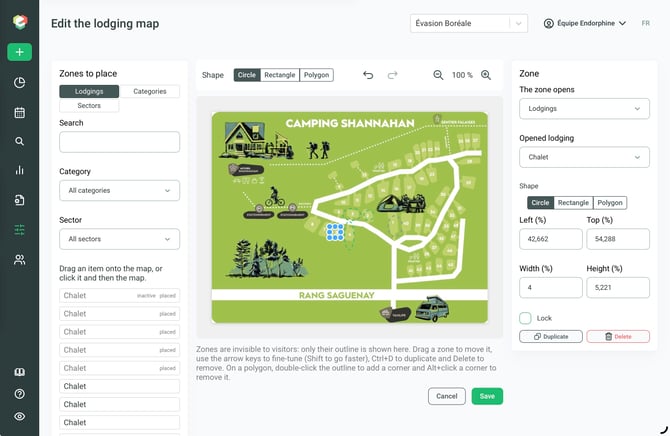
Task: Open the settings sliders icon in sidebar
Action: (20, 230)
